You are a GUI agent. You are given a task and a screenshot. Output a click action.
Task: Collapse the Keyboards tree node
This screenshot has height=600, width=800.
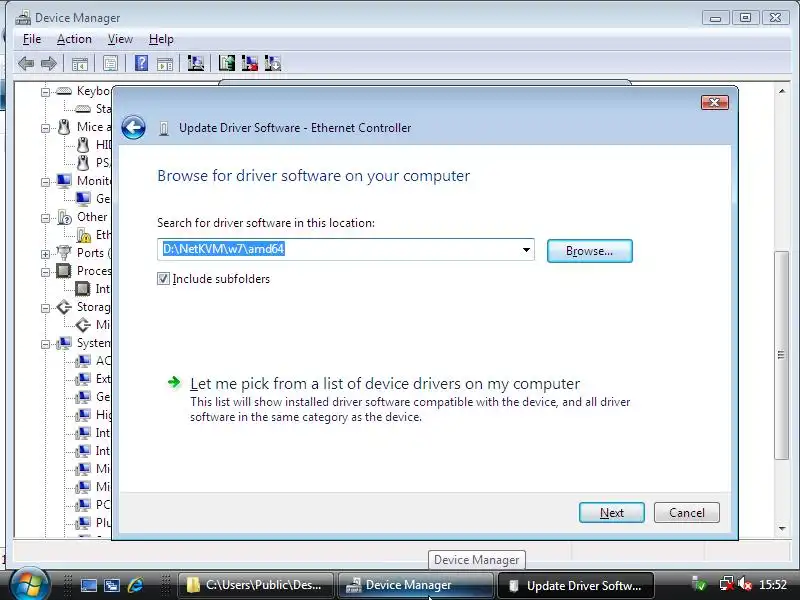(x=45, y=92)
